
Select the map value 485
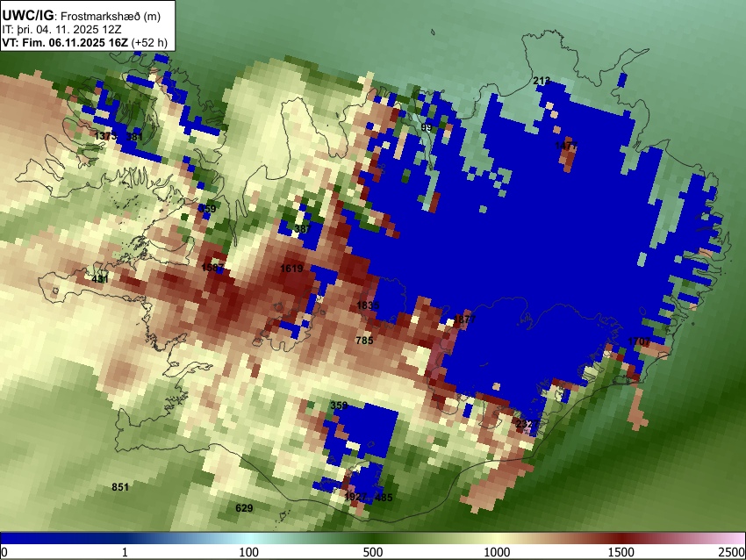384,498
